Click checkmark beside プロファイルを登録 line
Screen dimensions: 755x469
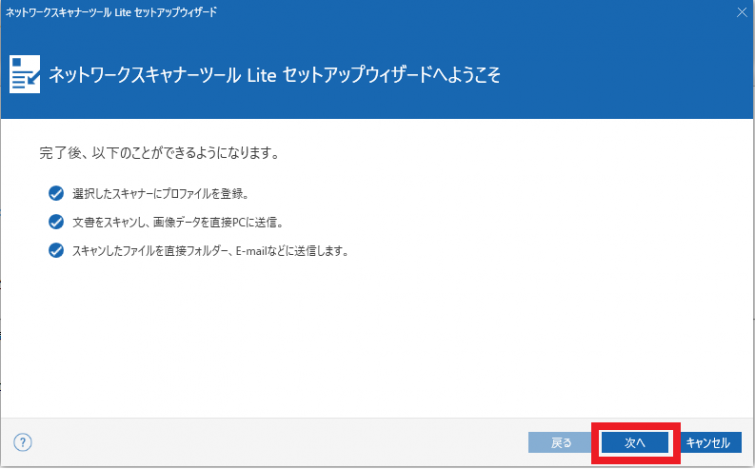coord(55,193)
